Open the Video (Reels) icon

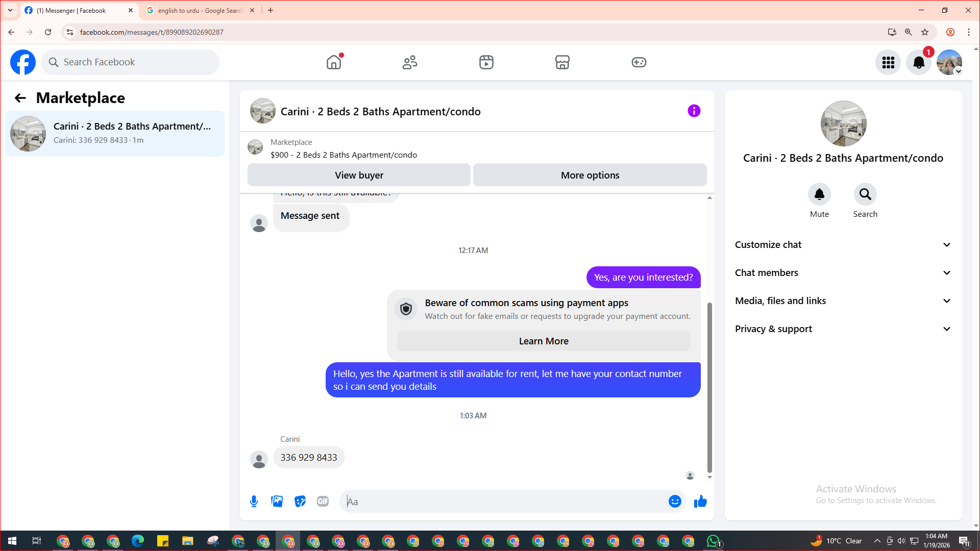[486, 62]
